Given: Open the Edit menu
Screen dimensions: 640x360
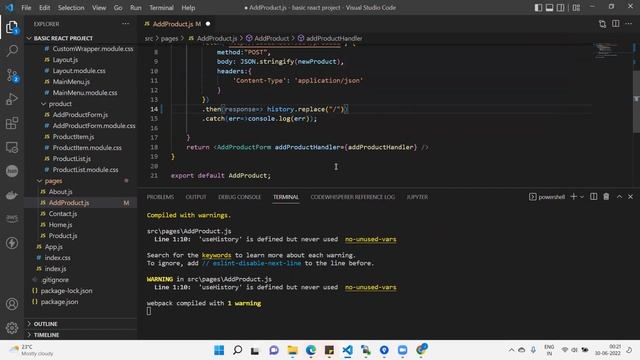Looking at the screenshot, I should (x=44, y=7).
